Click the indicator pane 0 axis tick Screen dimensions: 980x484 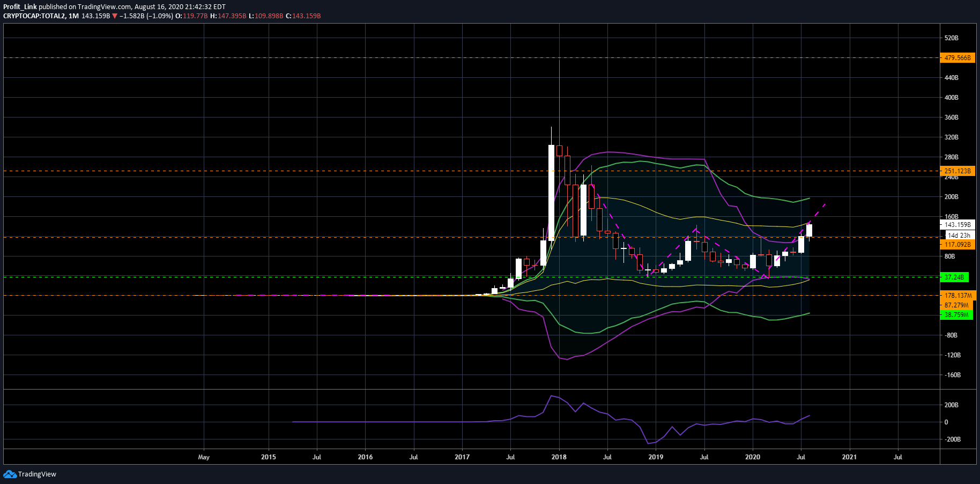pyautogui.click(x=946, y=422)
